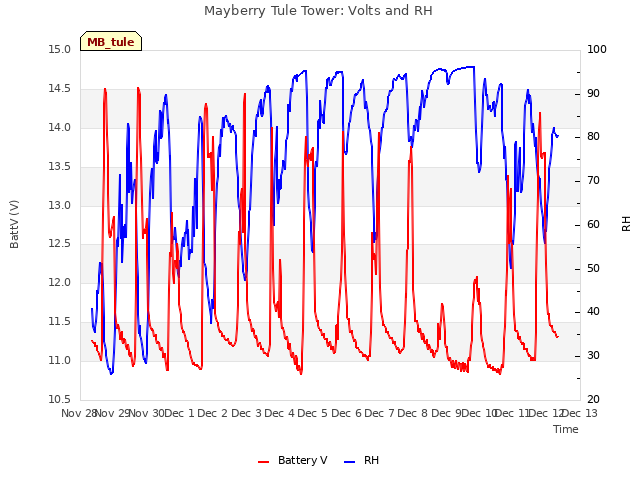
Task: Click the 90 tick on RH axis
Action: pos(593,93)
